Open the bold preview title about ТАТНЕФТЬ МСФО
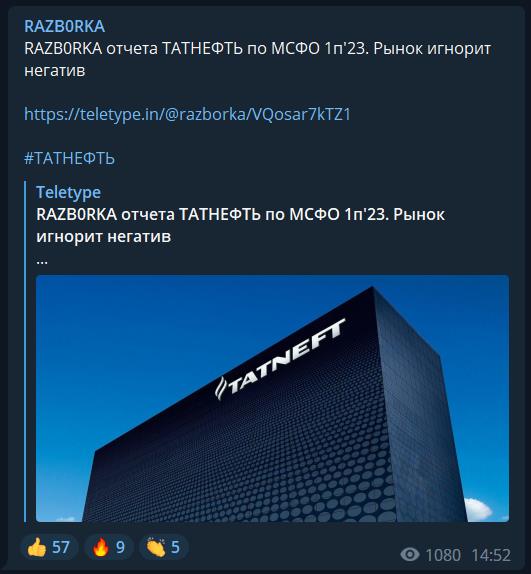 (240, 226)
